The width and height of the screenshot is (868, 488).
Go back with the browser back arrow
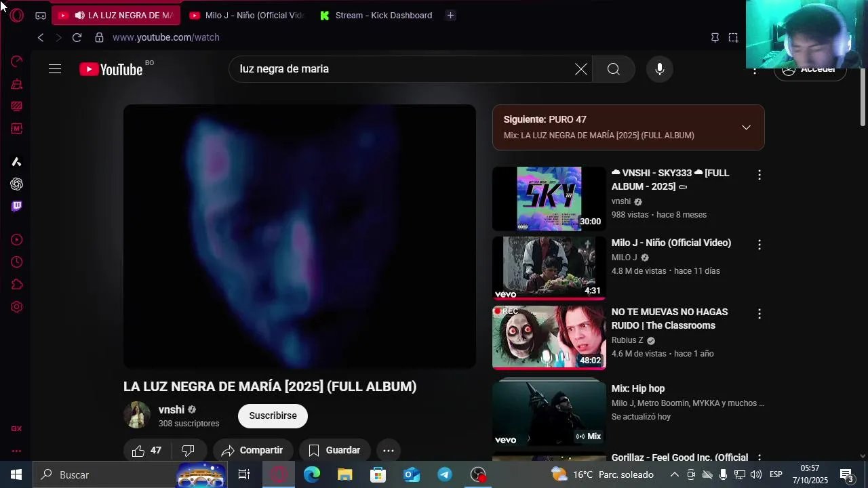[x=41, y=37]
